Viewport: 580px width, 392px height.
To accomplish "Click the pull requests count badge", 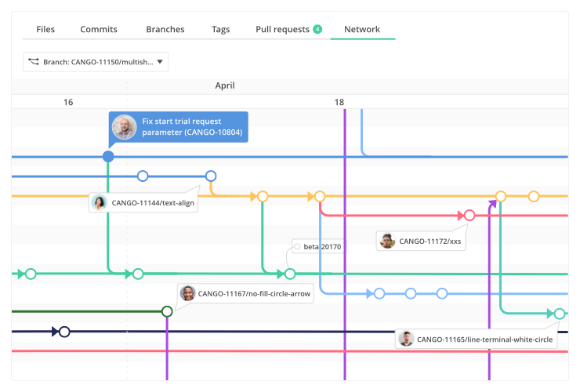I will (317, 30).
